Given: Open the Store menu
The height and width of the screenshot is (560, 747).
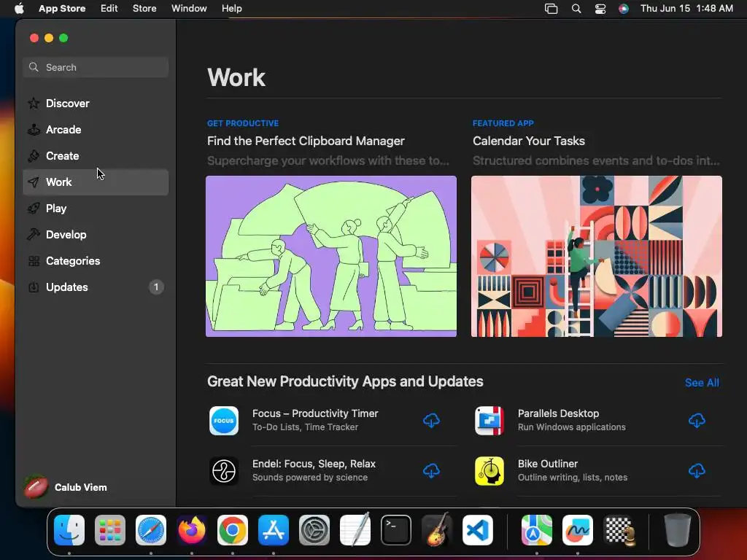Looking at the screenshot, I should pyautogui.click(x=144, y=9).
